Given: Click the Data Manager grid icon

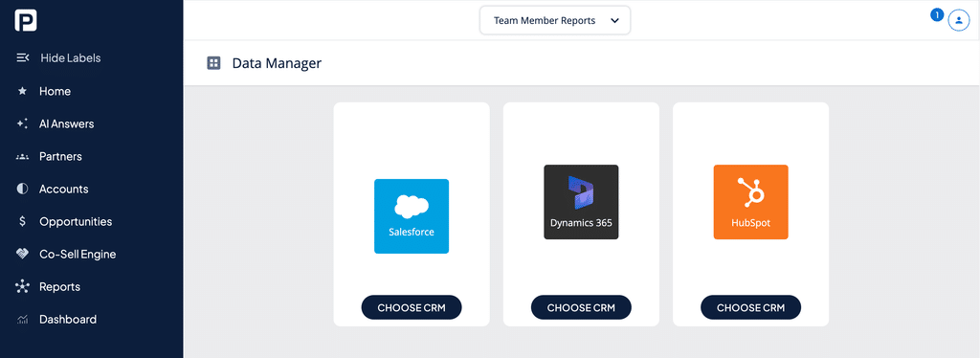Looking at the screenshot, I should coord(213,62).
